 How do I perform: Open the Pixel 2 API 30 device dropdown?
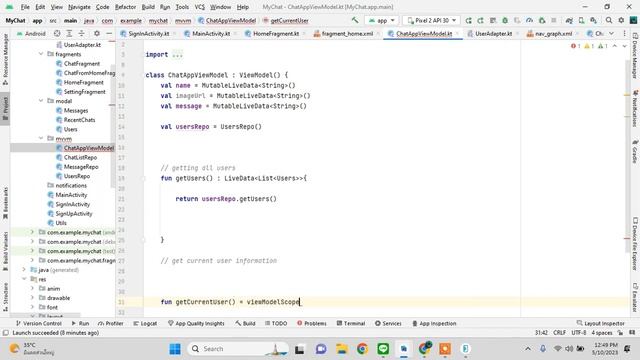(x=432, y=20)
